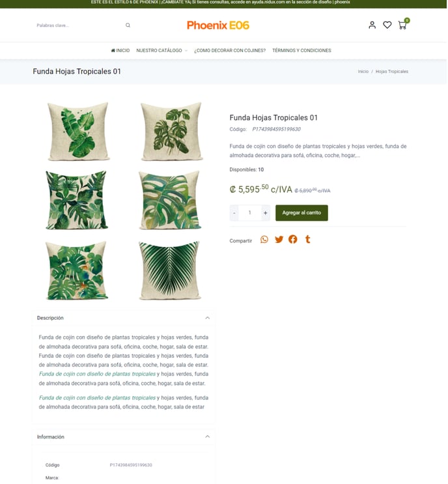Decrease quantity with minus button
This screenshot has height=484, width=448.
pyautogui.click(x=234, y=213)
